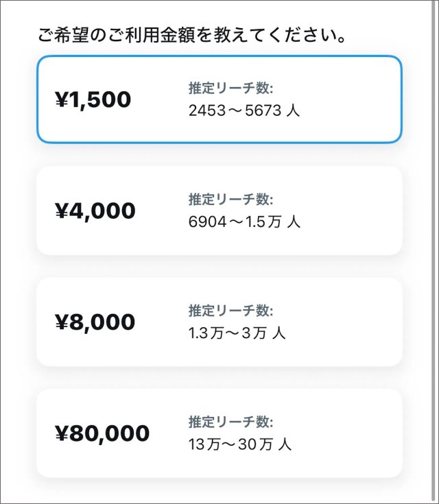Click the ¥1,500 price text
Viewport: 439px width, 504px height.
click(93, 99)
